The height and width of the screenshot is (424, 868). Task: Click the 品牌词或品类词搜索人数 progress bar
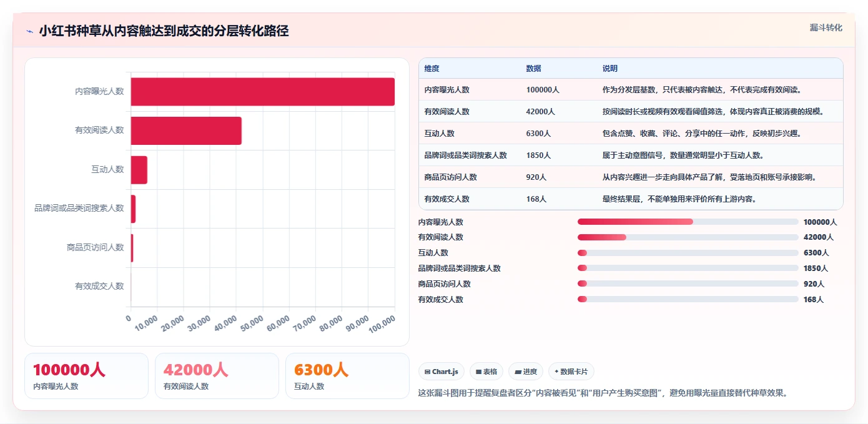pyautogui.click(x=688, y=269)
